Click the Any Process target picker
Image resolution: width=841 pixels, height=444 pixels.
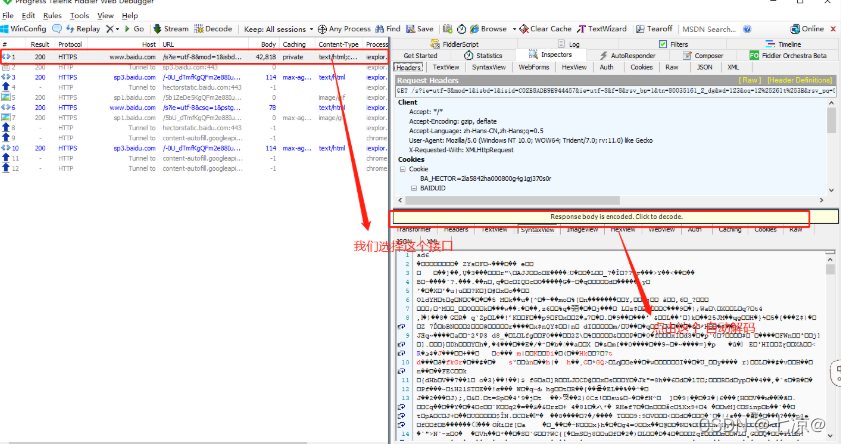point(344,29)
